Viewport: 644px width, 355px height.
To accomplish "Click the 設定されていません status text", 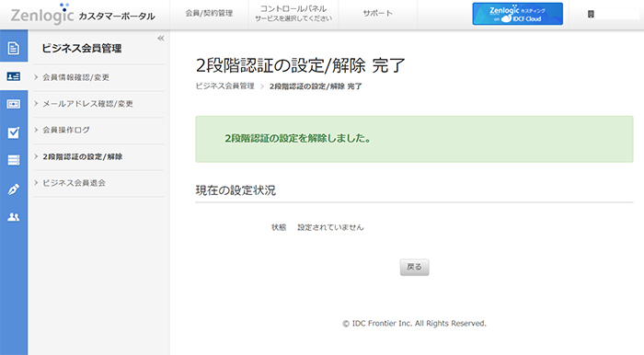I will [330, 227].
